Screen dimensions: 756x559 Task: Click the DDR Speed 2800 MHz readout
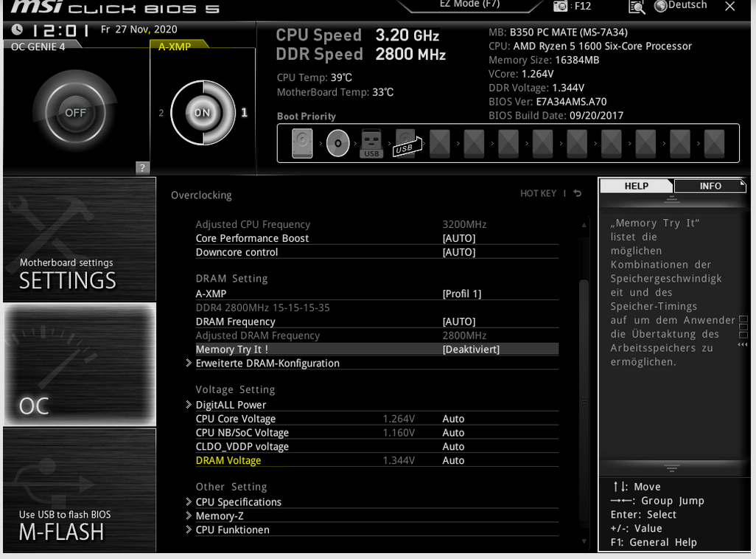click(x=360, y=54)
